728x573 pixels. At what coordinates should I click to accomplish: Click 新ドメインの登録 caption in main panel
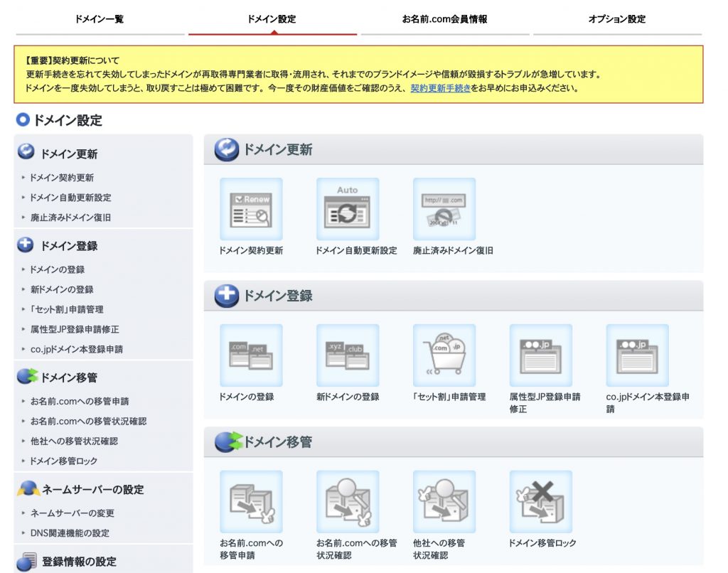click(x=348, y=397)
